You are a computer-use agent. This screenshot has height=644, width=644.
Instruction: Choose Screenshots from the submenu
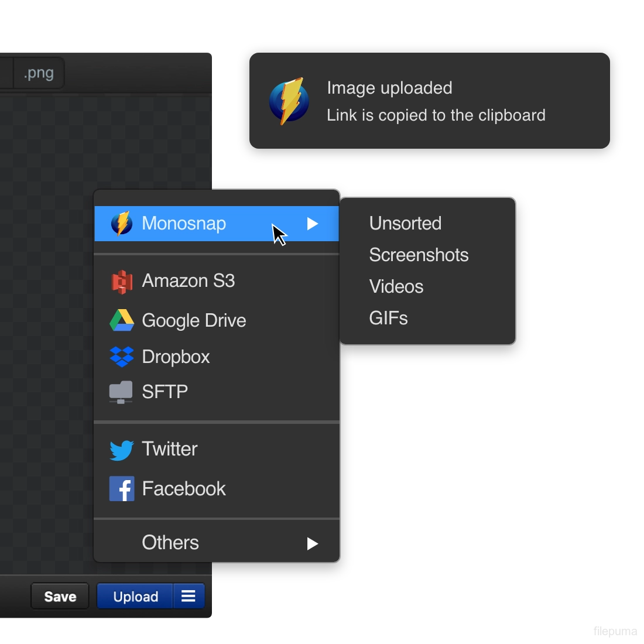point(419,255)
